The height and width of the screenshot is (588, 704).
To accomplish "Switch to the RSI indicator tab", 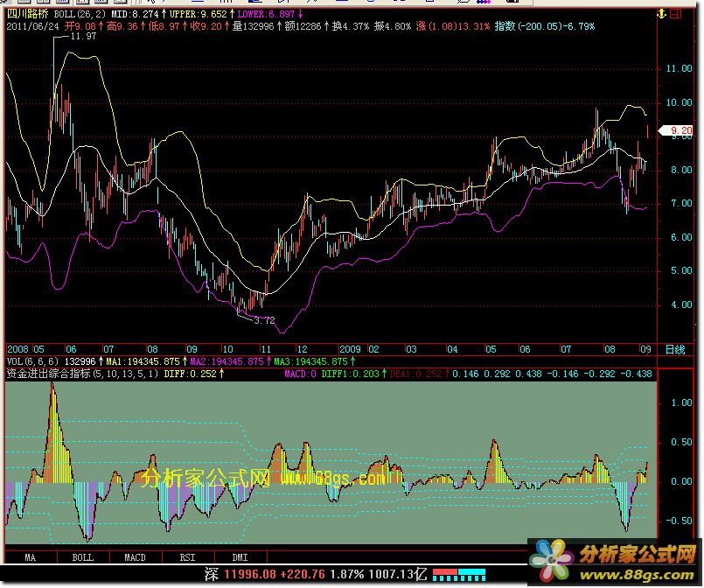I will coord(188,557).
